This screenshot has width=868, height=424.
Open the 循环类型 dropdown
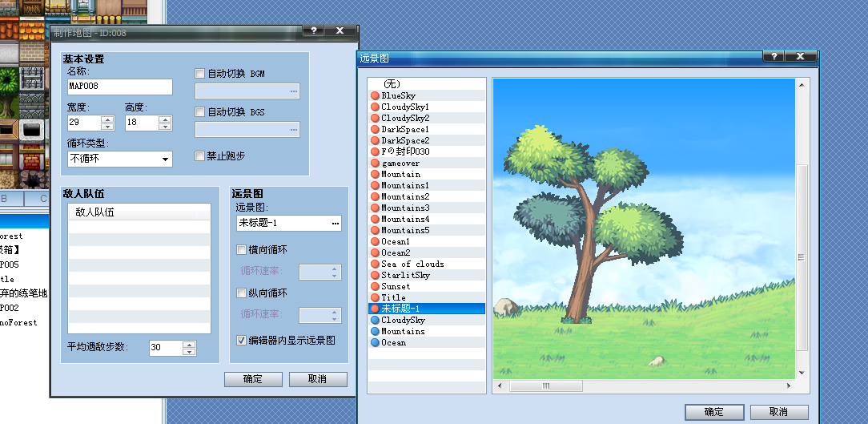point(120,159)
